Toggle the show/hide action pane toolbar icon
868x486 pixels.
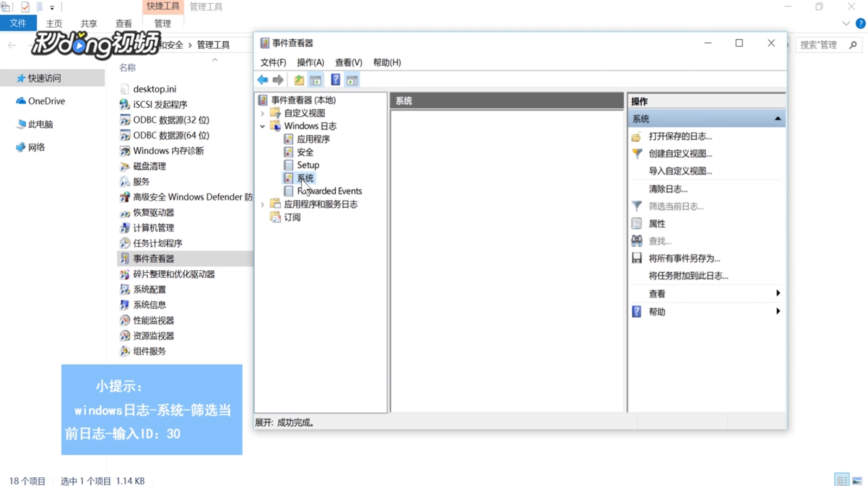[x=352, y=80]
